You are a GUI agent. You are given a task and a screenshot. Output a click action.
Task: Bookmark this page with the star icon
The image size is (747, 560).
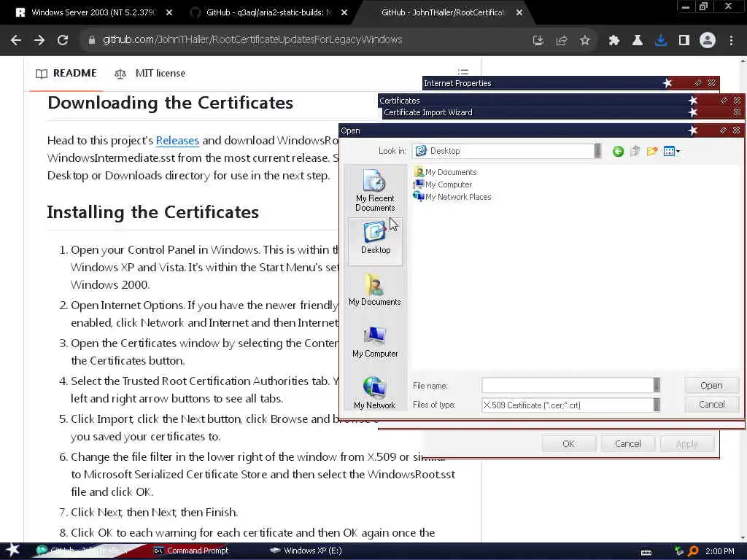[x=585, y=41]
